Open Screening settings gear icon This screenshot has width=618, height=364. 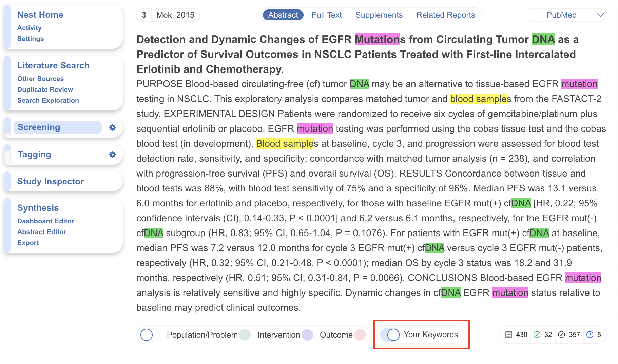click(113, 127)
